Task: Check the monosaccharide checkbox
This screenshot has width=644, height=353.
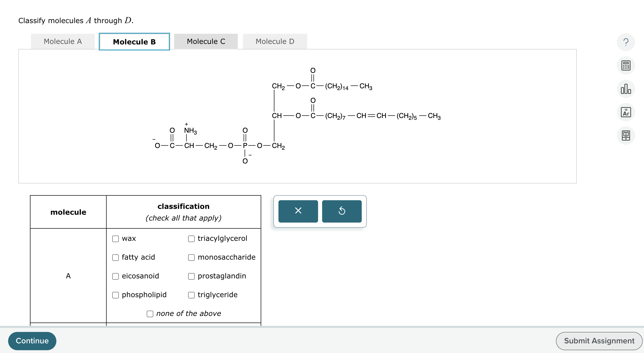Action: [x=191, y=257]
